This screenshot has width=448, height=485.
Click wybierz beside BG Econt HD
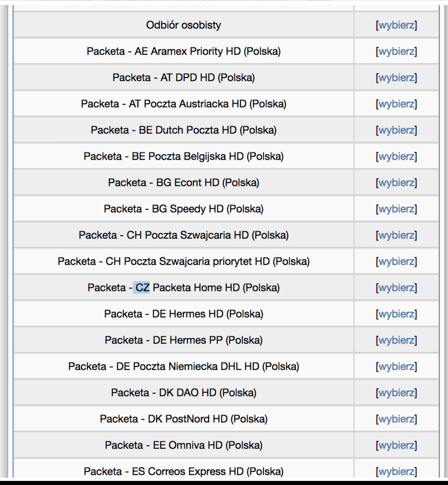[396, 183]
